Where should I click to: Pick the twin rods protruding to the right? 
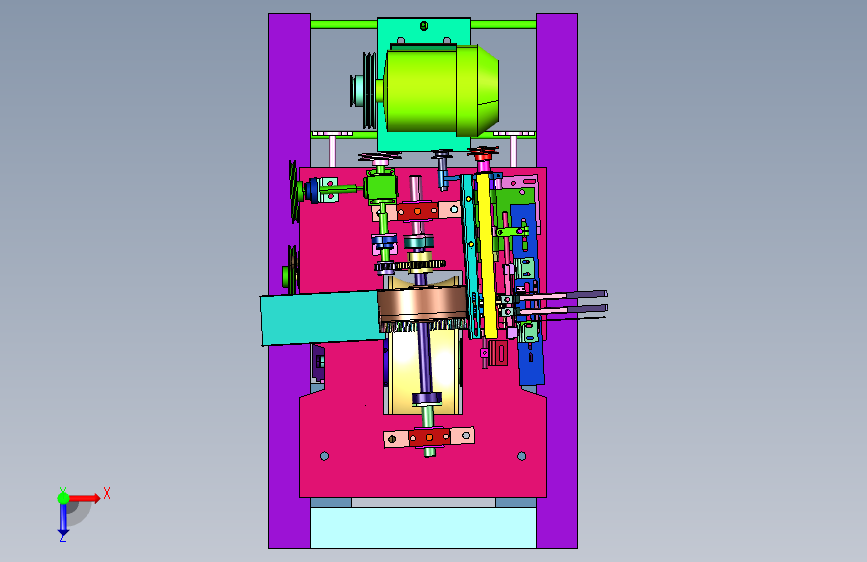point(561,303)
